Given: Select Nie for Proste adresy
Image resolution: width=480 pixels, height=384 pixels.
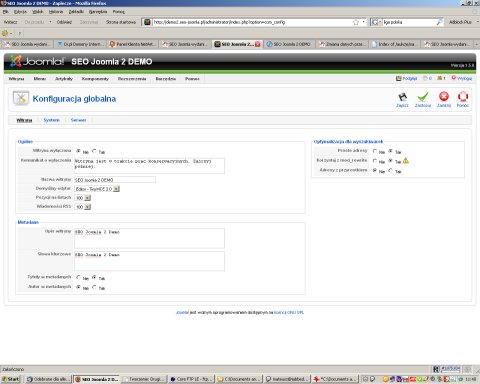Looking at the screenshot, I should [x=375, y=151].
